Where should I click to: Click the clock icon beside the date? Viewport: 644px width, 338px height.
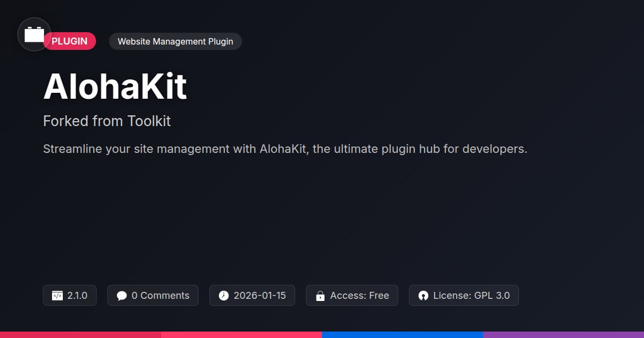224,296
